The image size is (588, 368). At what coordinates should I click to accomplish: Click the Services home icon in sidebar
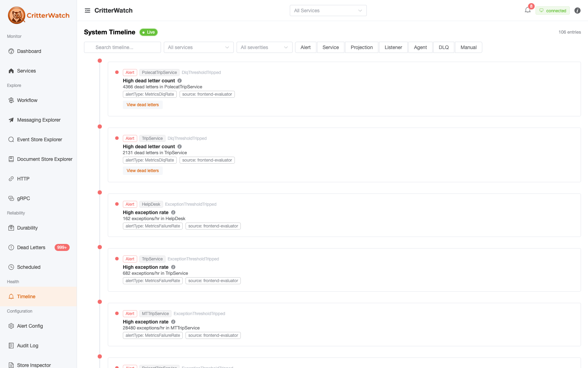click(x=11, y=71)
